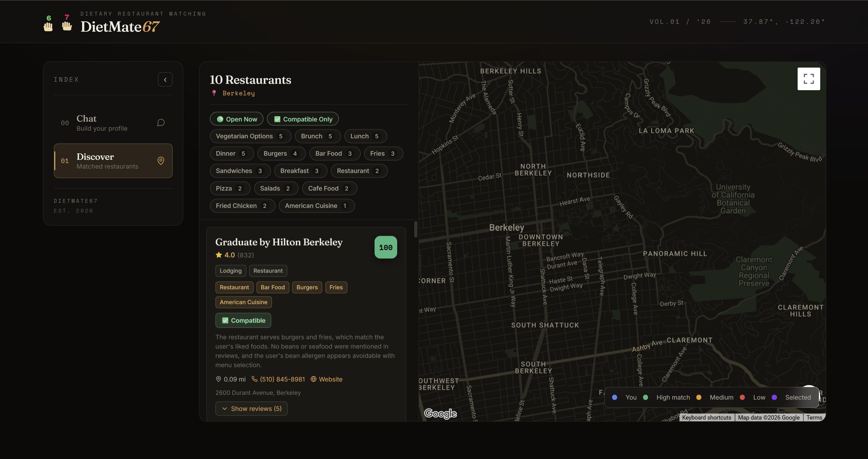Filter by Vegetarian Options tag
The height and width of the screenshot is (459, 868).
pos(250,136)
